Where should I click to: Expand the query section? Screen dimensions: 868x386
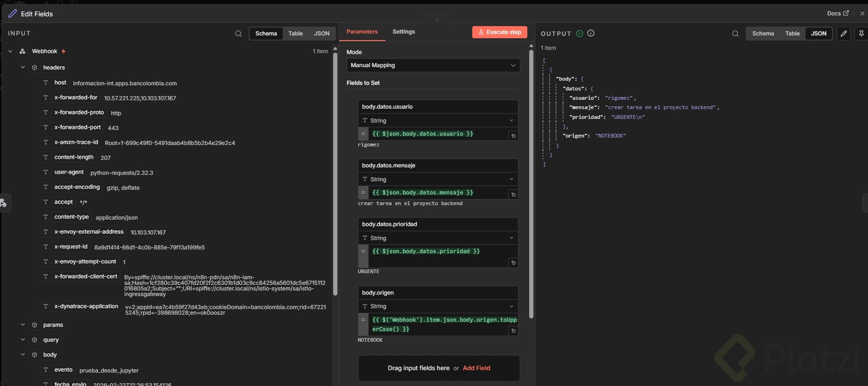pos(23,340)
